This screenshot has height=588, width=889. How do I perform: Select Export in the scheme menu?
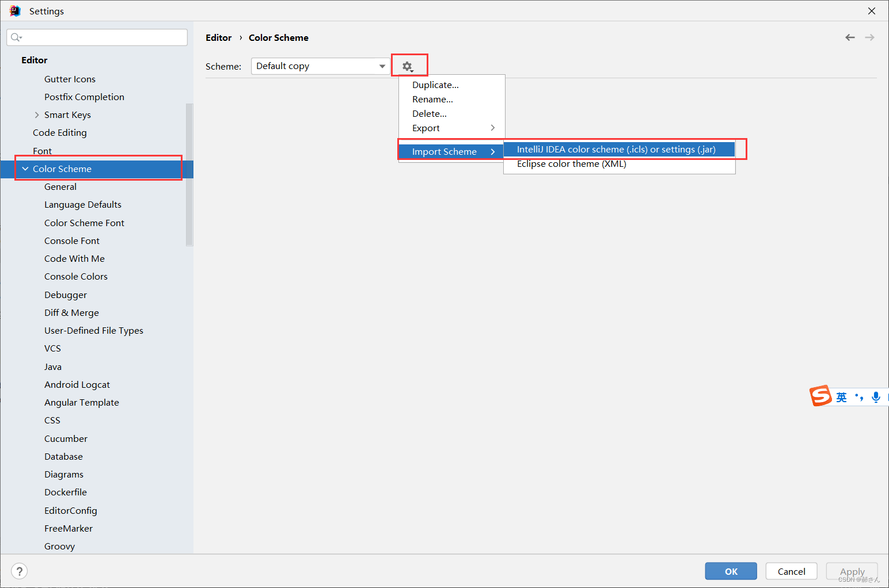tap(452, 128)
